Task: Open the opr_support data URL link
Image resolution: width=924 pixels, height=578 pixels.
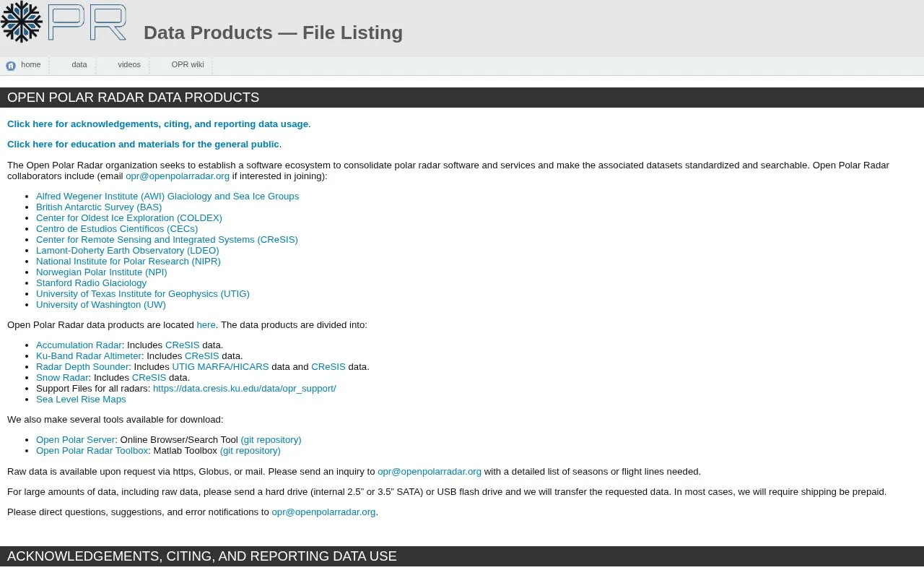Action: click(x=245, y=389)
